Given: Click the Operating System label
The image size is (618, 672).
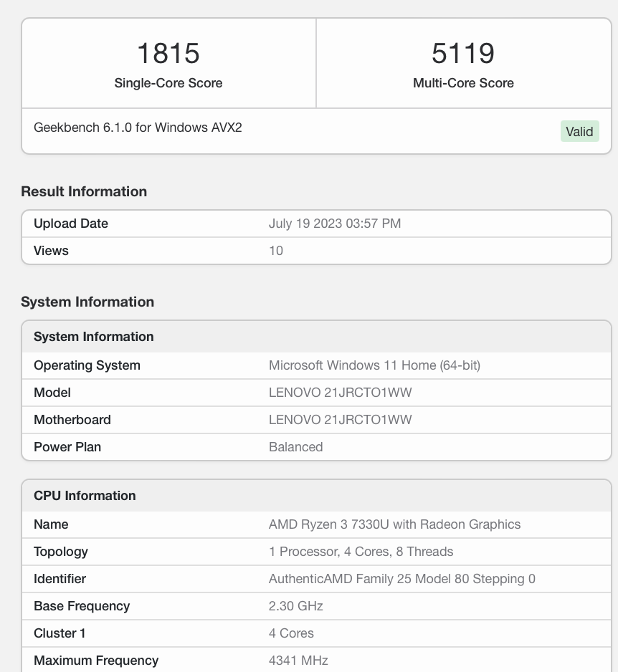Looking at the screenshot, I should coord(87,365).
